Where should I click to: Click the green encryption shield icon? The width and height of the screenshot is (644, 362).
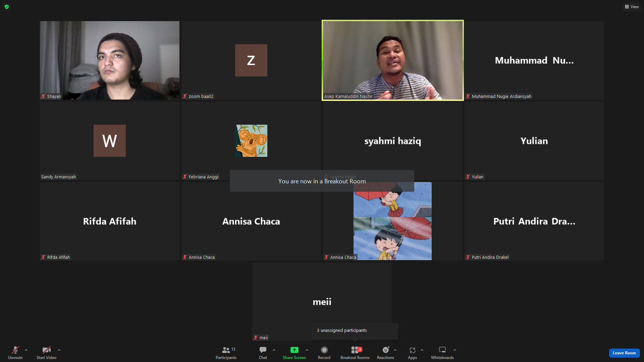coord(7,7)
